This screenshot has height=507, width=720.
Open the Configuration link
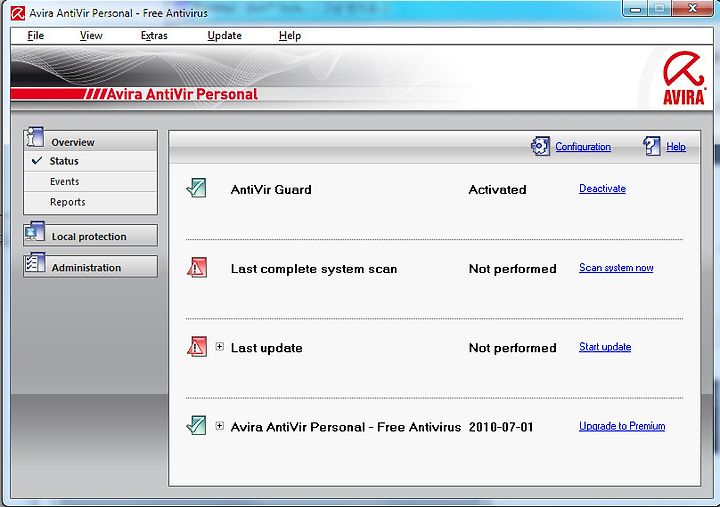click(x=583, y=146)
